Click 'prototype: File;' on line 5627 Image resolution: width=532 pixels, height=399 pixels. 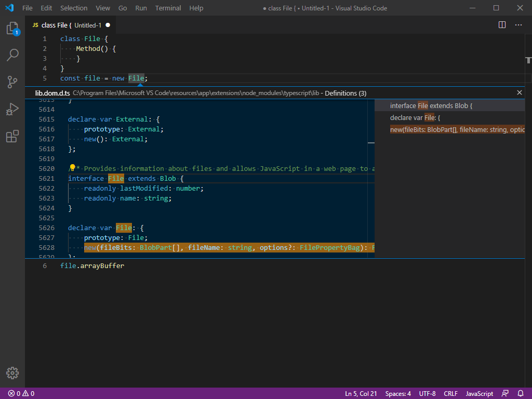click(x=116, y=238)
